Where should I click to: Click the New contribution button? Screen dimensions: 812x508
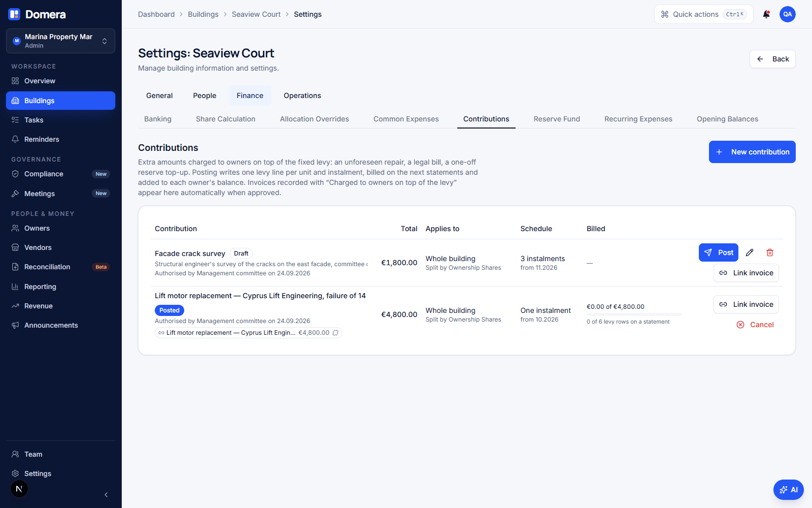[x=752, y=152]
